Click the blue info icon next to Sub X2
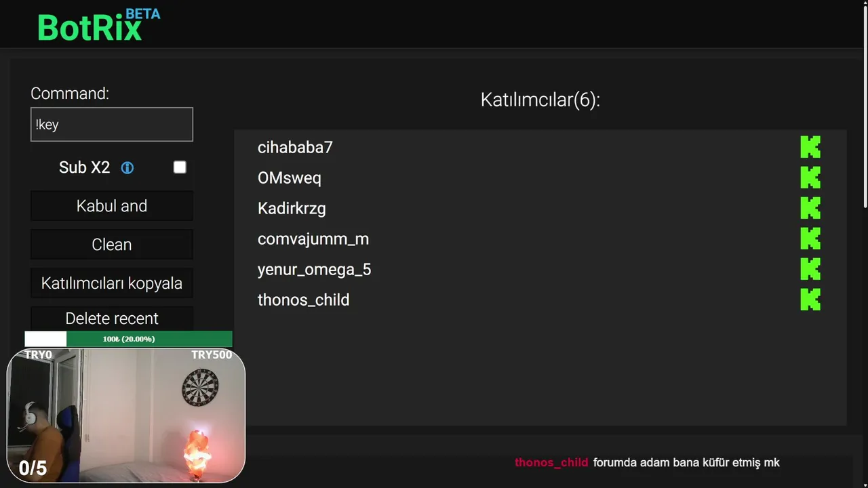Screen dimensions: 868x488 127,167
